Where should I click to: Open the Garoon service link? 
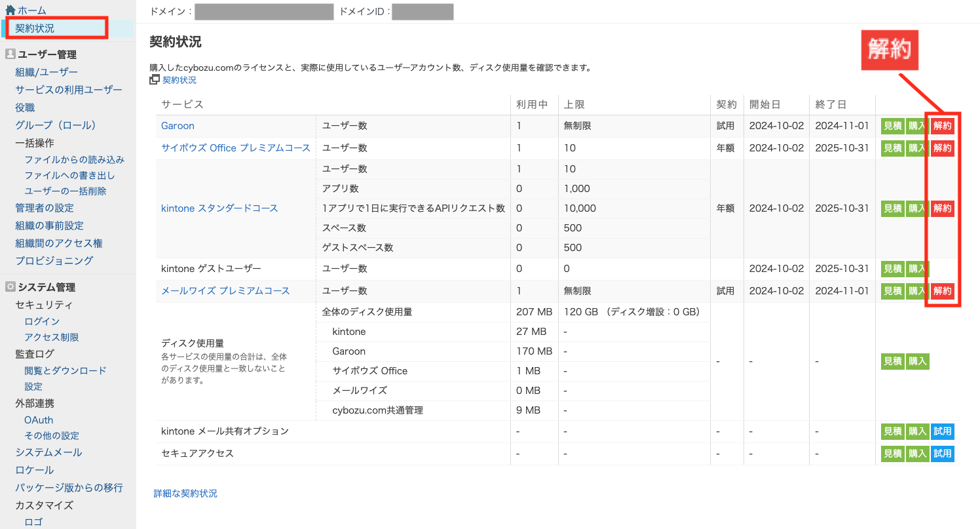pos(178,126)
